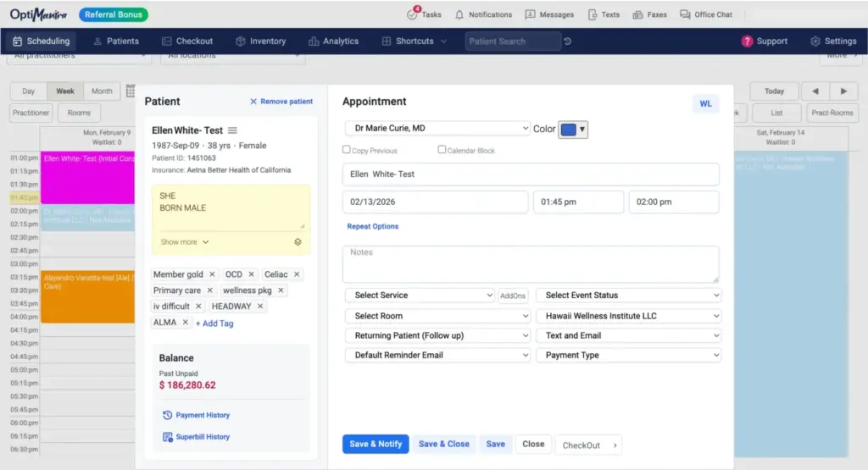The height and width of the screenshot is (470, 868).
Task: Go to the Analytics tab
Action: [x=334, y=41]
